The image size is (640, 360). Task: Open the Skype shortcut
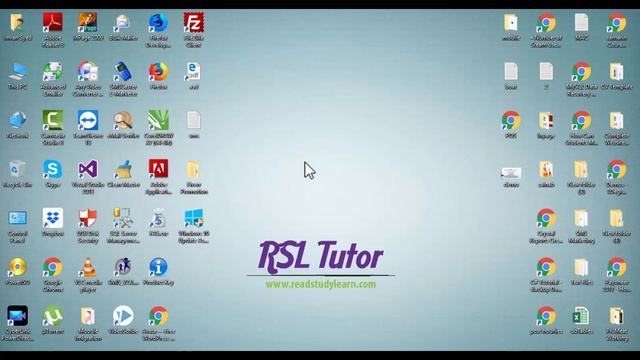click(53, 169)
